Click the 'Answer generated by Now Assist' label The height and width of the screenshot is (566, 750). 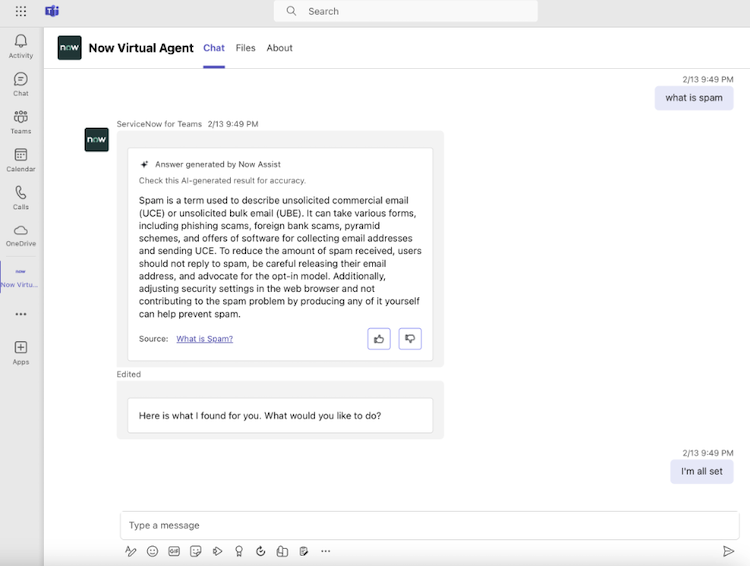pyautogui.click(x=218, y=164)
